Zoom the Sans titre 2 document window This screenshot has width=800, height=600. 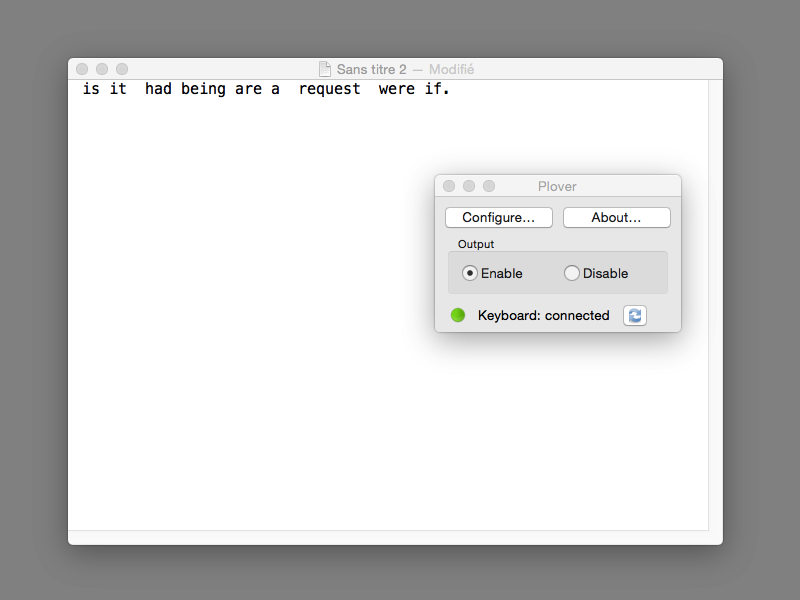[x=122, y=69]
